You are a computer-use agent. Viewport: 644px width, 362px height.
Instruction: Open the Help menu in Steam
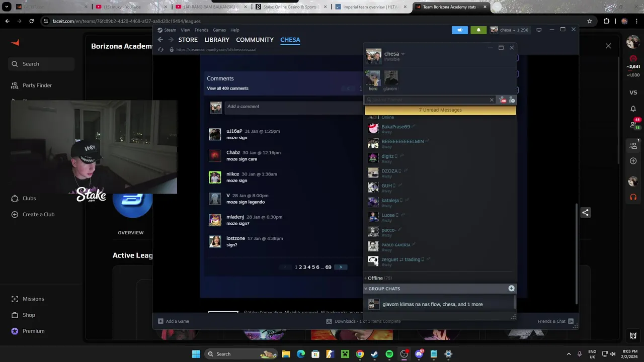point(235,30)
